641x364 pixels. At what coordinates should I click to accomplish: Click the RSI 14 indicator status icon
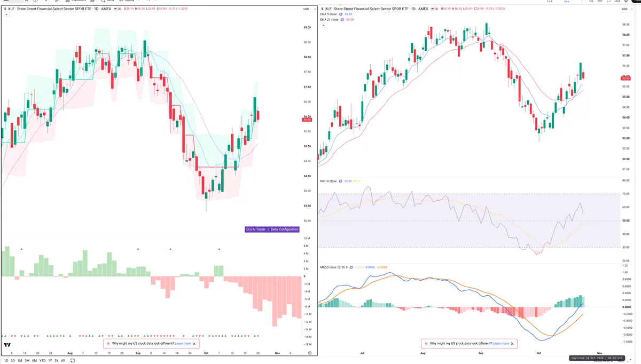tap(340, 181)
